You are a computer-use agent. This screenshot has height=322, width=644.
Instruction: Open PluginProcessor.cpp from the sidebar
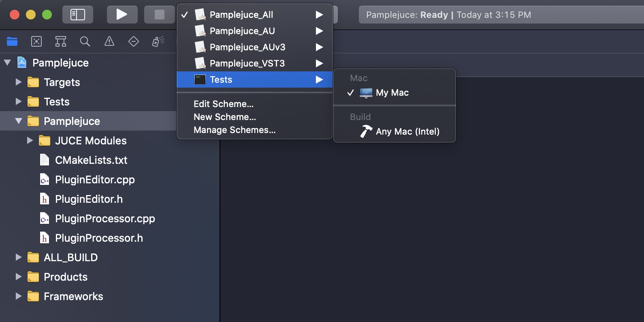[104, 219]
